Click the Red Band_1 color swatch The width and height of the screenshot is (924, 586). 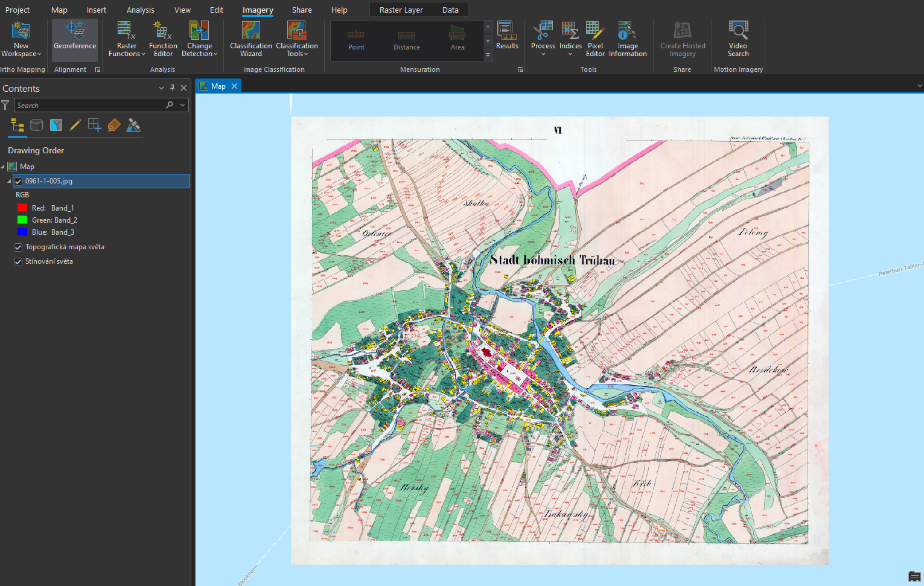click(22, 208)
